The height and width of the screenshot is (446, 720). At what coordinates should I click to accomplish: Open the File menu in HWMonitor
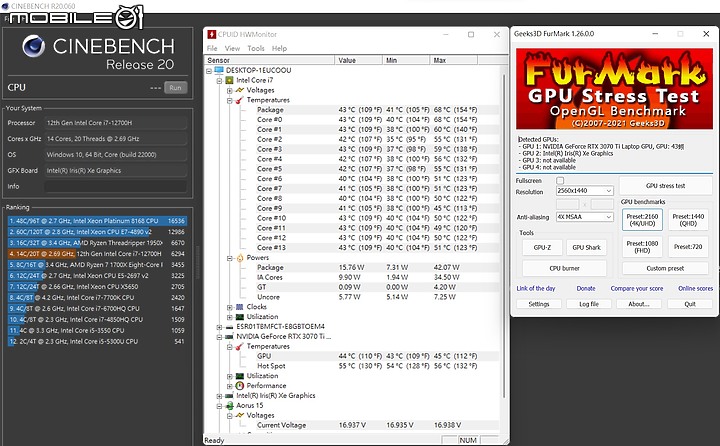(212, 48)
